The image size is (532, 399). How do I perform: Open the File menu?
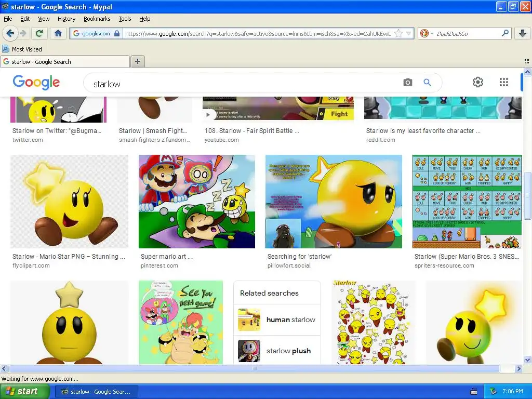click(8, 19)
